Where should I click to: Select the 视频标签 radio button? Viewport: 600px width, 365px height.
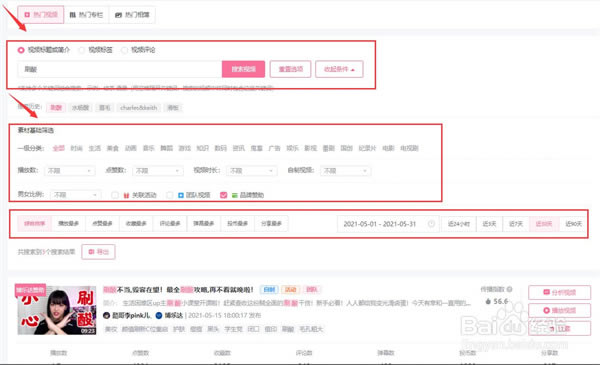pos(82,50)
